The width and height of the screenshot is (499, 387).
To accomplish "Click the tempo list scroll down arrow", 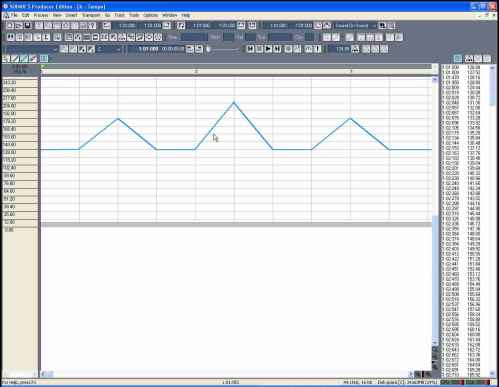I will coord(492,374).
